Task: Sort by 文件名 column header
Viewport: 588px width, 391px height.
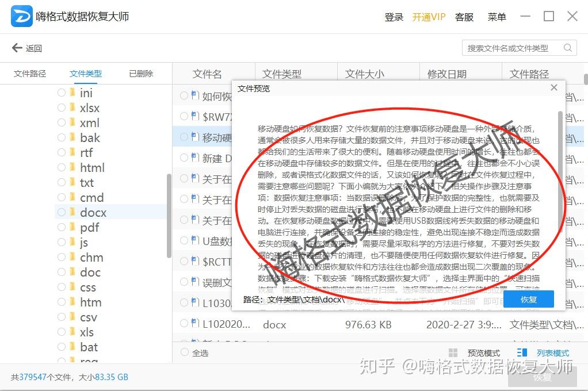Action: coord(207,74)
